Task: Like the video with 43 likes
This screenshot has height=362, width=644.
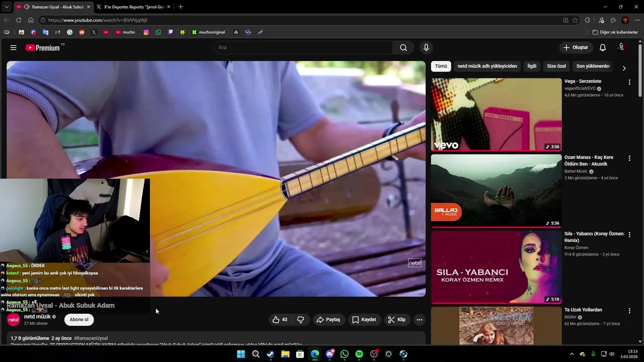Action: coord(280,320)
